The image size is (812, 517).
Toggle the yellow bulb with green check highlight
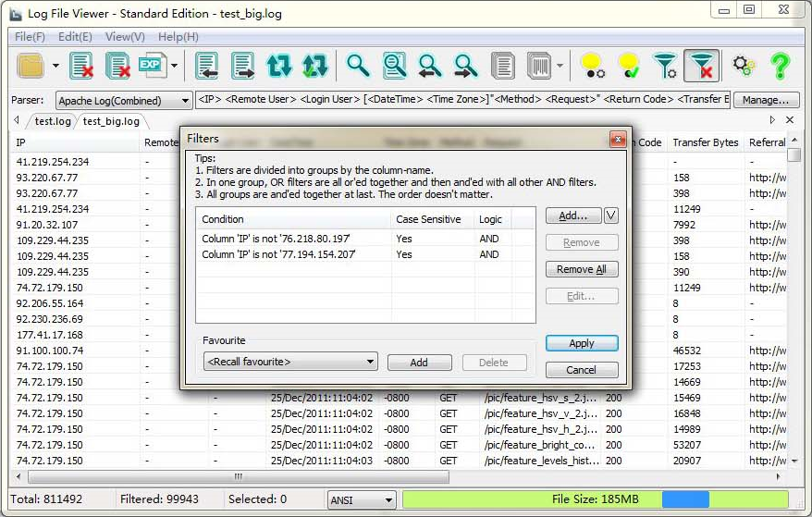coord(629,66)
